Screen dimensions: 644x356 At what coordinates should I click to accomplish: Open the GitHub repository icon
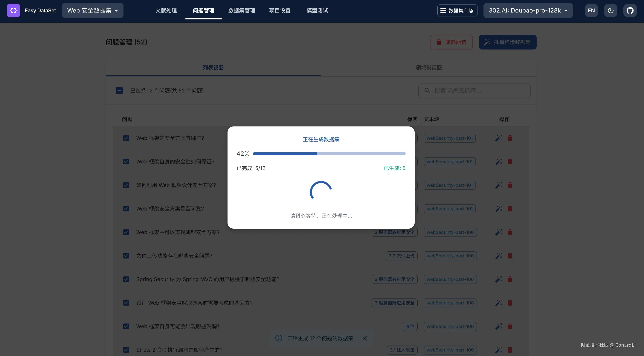point(630,10)
